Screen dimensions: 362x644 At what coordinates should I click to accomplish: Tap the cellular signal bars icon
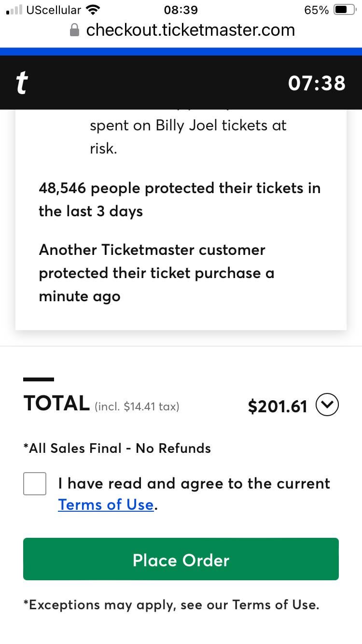(x=14, y=10)
